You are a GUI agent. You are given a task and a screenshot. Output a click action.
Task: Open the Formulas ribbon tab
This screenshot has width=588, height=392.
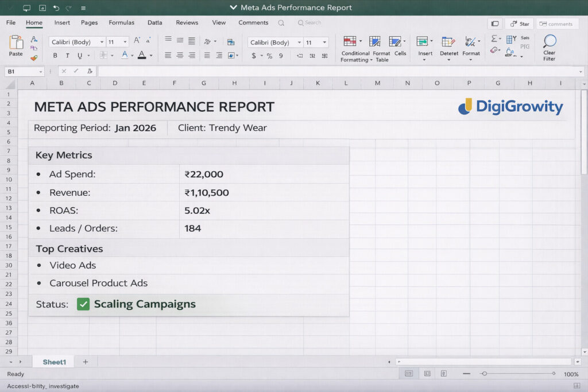(x=121, y=23)
